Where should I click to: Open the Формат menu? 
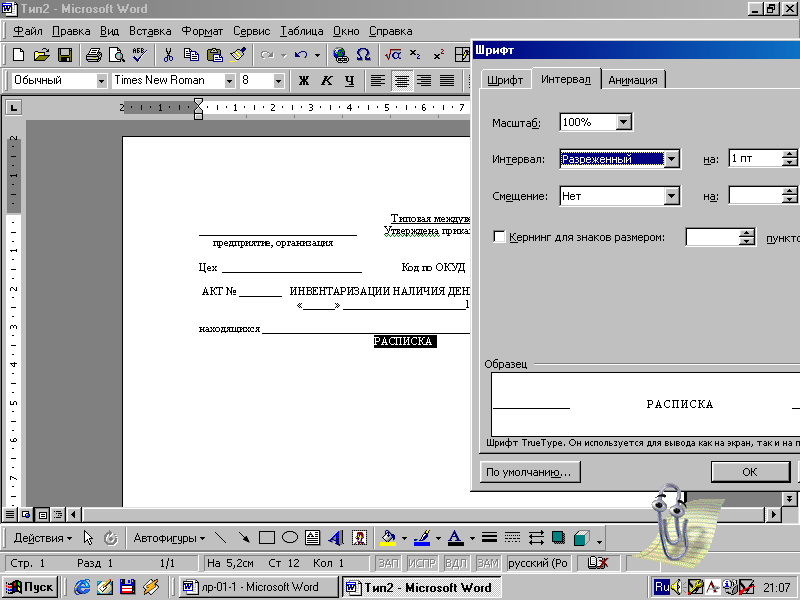[202, 31]
